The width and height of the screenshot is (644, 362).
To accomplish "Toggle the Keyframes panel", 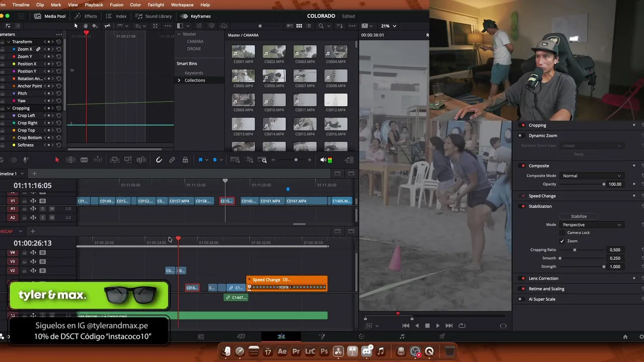I will pyautogui.click(x=196, y=16).
